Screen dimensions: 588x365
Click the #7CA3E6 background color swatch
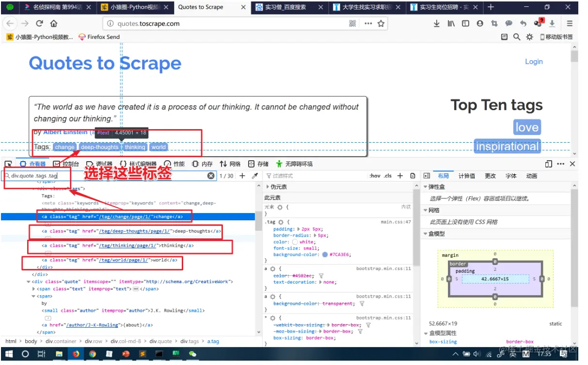(325, 254)
